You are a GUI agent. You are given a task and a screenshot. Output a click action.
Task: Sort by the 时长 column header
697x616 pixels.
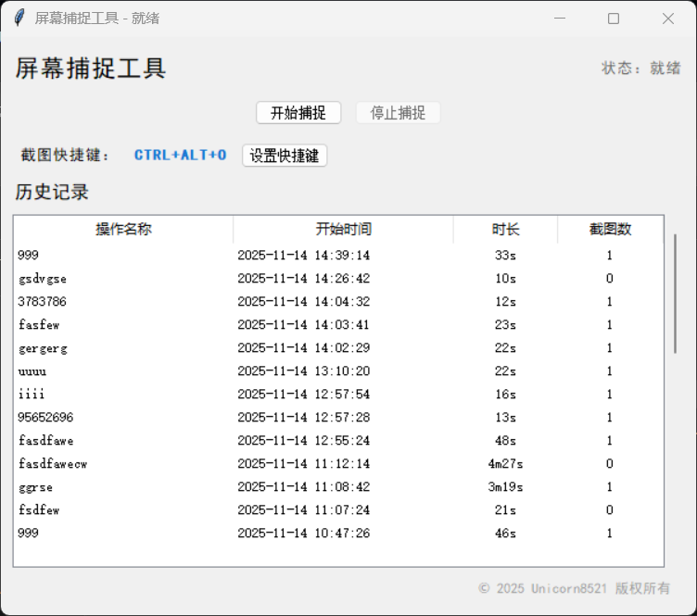click(505, 229)
